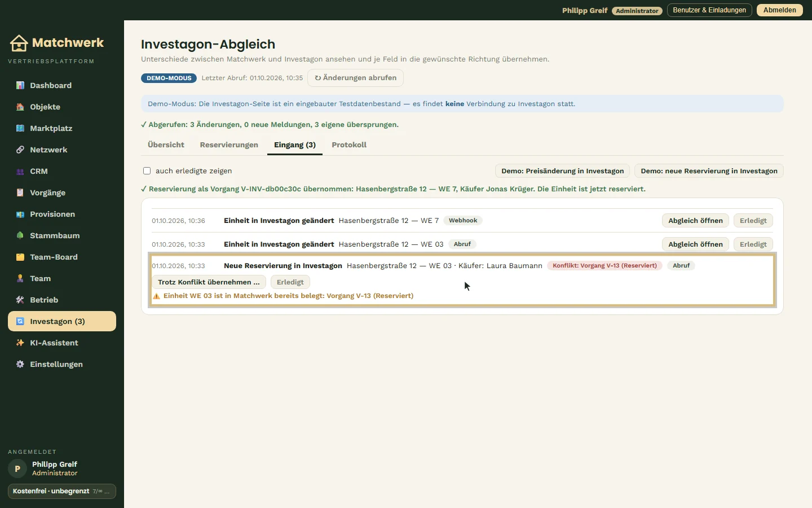Click the Einstellungen gear icon

pyautogui.click(x=20, y=364)
